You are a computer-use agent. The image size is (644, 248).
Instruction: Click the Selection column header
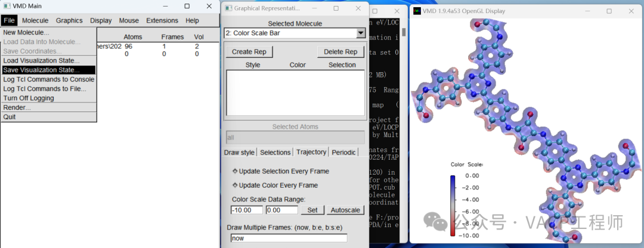click(x=342, y=65)
